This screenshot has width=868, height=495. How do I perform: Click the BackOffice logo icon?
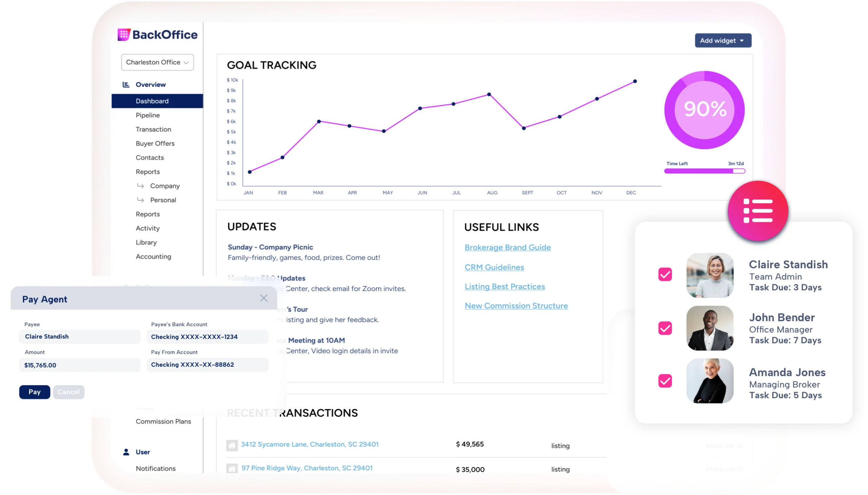tap(124, 35)
